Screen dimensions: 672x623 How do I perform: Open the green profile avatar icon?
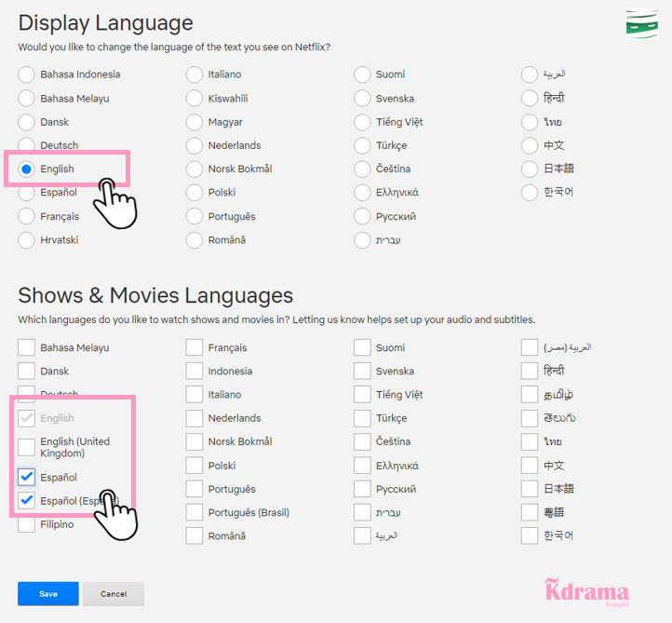(x=641, y=24)
